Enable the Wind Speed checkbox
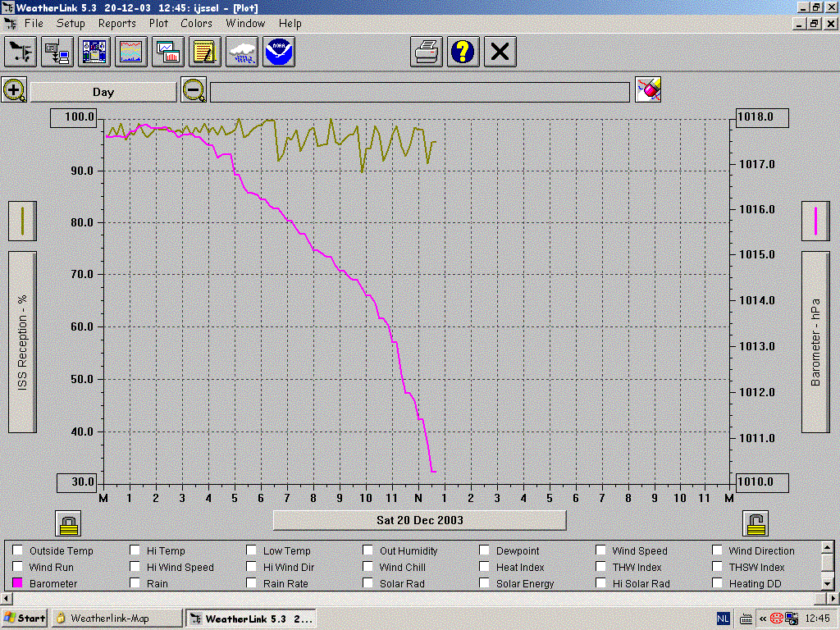 click(600, 550)
